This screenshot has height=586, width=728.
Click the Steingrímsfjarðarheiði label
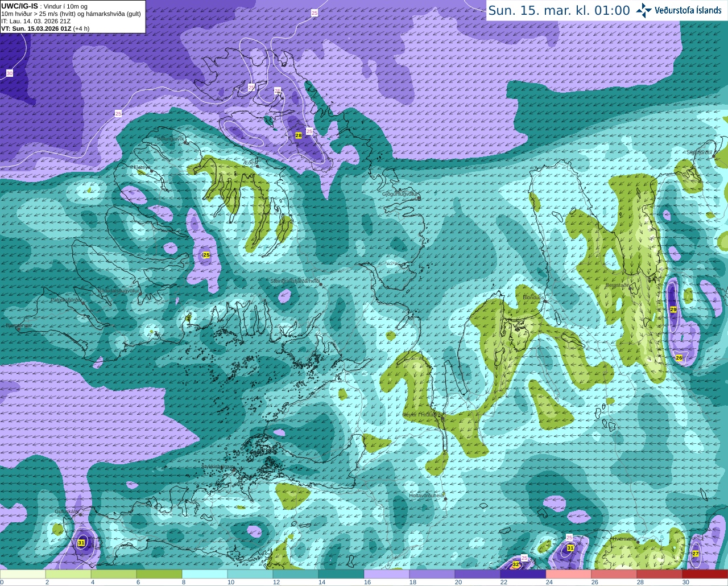(295, 281)
